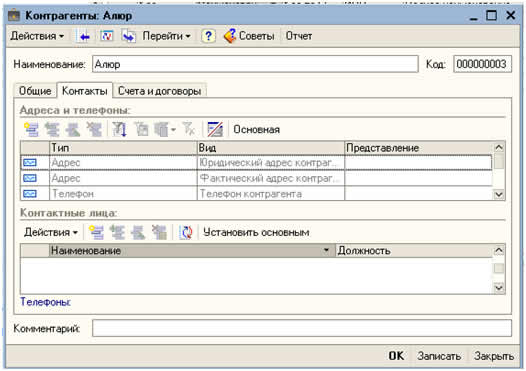Open the Счета и договоры tab
The image size is (526, 371).
pos(159,91)
